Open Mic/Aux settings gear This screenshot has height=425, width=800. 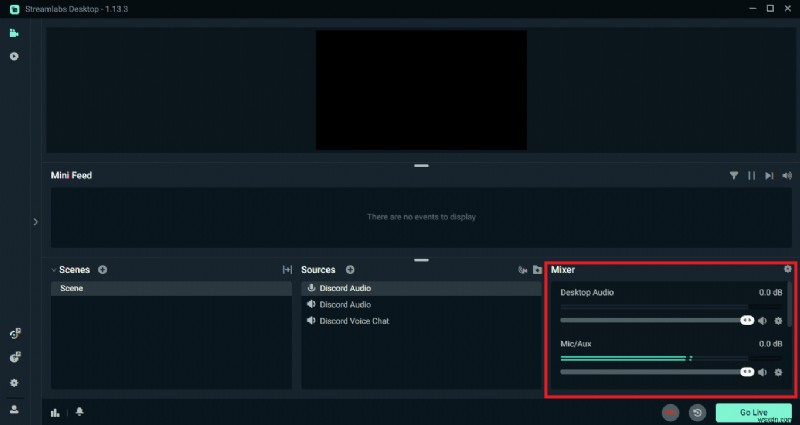click(x=778, y=372)
